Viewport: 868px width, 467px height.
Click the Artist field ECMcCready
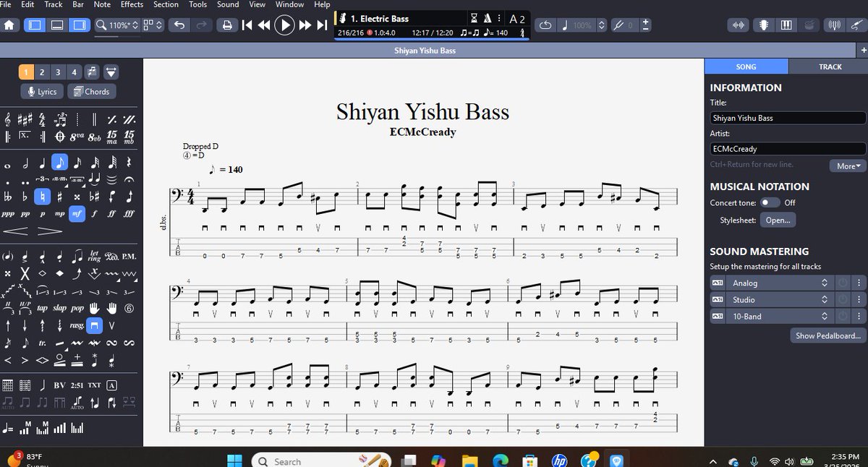coord(788,149)
